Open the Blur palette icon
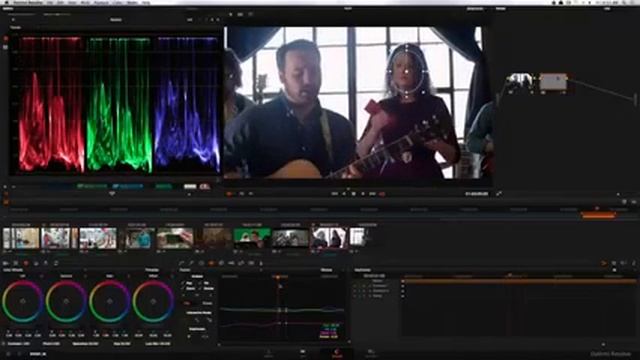 pos(221,263)
